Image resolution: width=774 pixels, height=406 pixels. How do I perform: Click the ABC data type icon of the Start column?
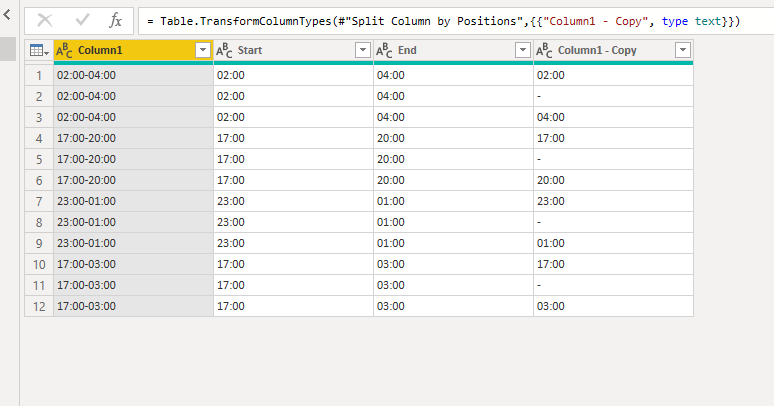(224, 50)
